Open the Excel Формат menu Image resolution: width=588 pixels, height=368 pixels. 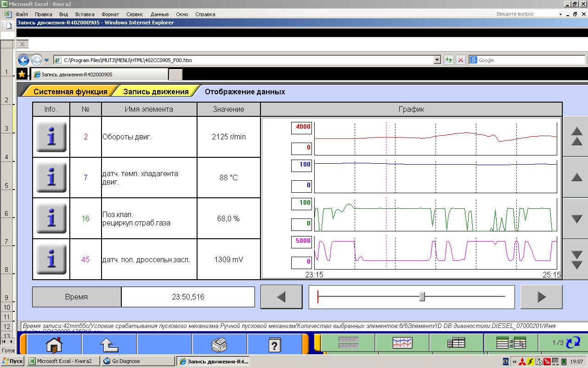click(110, 14)
